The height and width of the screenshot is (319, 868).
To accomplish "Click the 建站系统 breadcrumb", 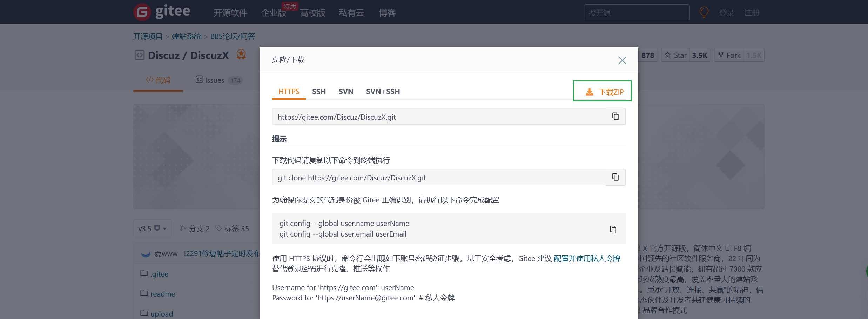I will (187, 36).
